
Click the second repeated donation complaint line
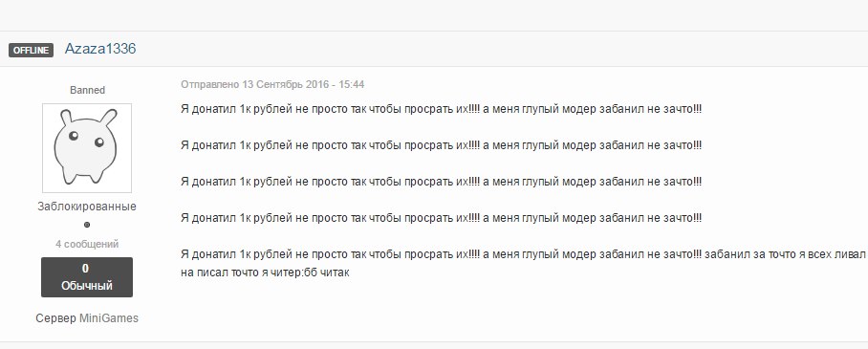click(x=442, y=145)
